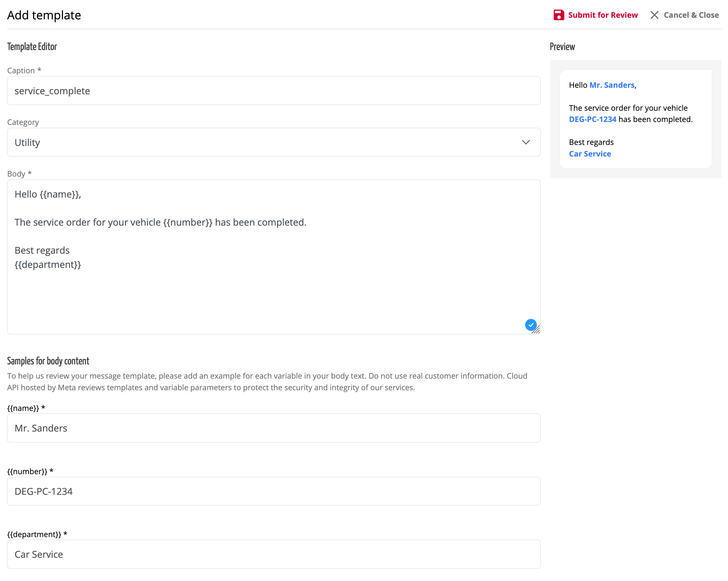Click Mr. Sanders link in Preview
Screen dimensions: 728x581
click(611, 85)
